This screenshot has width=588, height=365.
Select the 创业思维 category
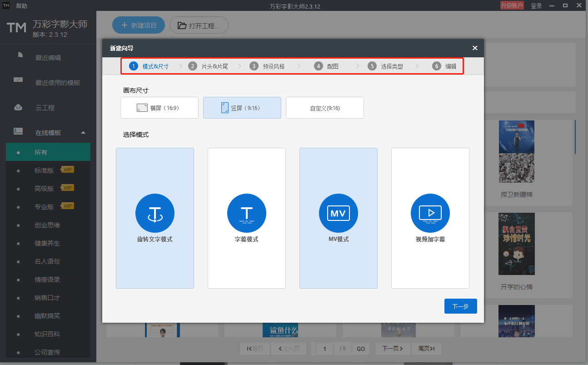point(48,225)
